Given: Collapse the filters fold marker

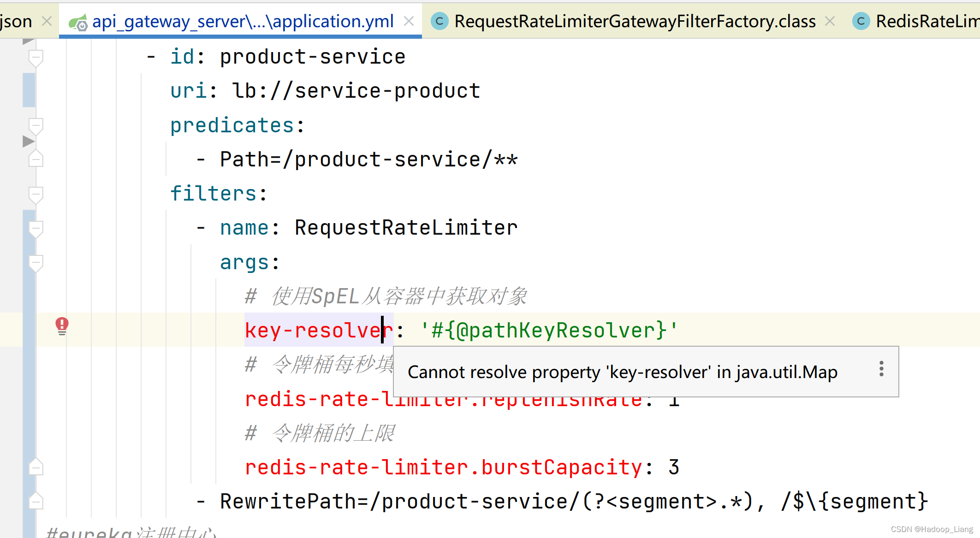Looking at the screenshot, I should tap(36, 194).
